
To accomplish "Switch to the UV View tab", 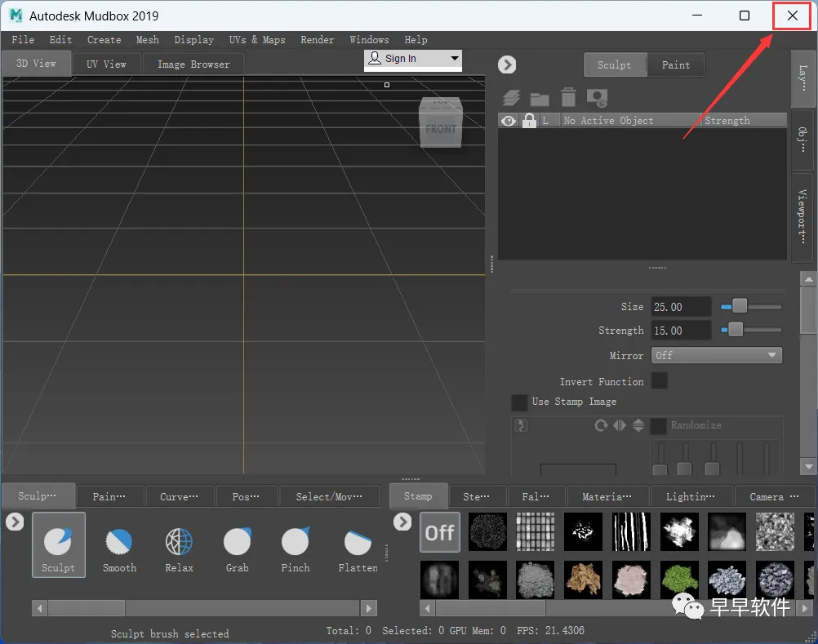I will [x=106, y=64].
